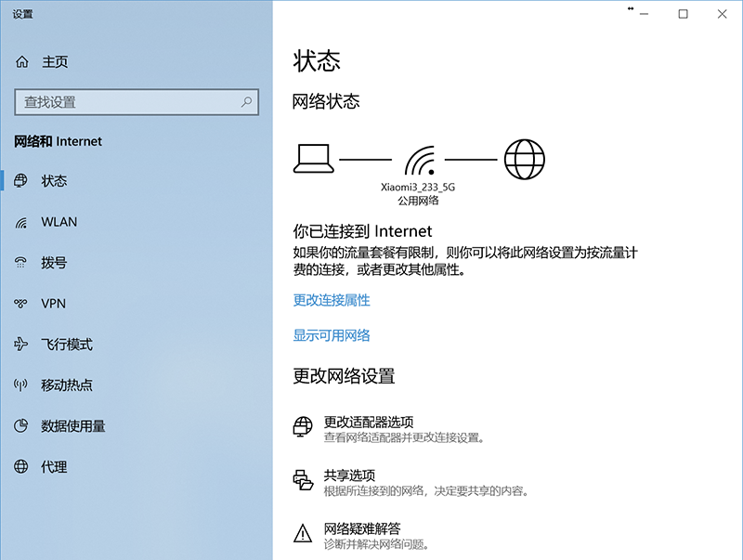Viewport: 743px width, 560px height.
Task: Click the magnifier icon in the search box
Action: [246, 101]
